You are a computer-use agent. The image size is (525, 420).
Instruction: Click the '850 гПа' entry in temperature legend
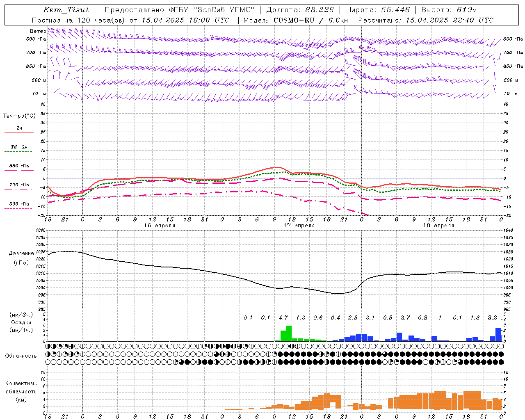pos(19,166)
